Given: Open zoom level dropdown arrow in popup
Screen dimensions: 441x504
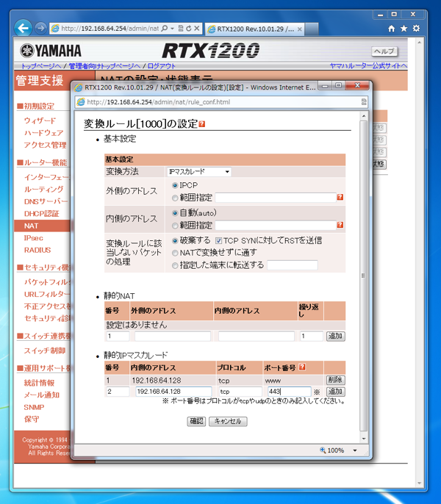Looking at the screenshot, I should pyautogui.click(x=355, y=450).
